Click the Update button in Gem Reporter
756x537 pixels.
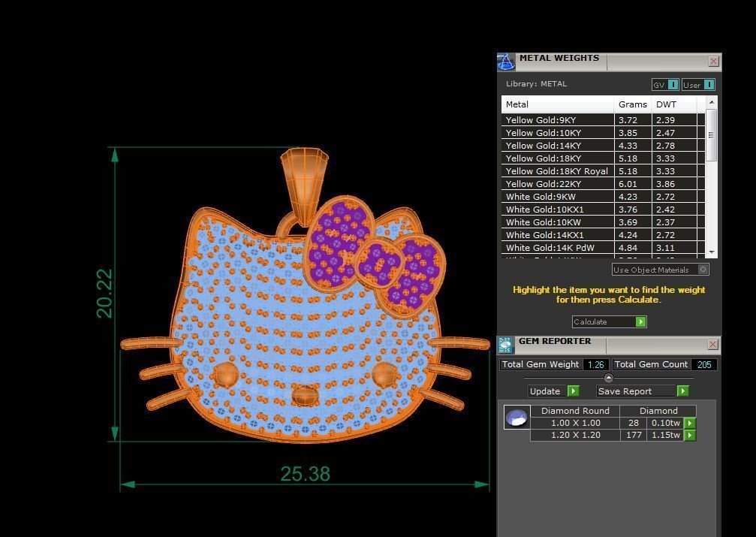[553, 391]
